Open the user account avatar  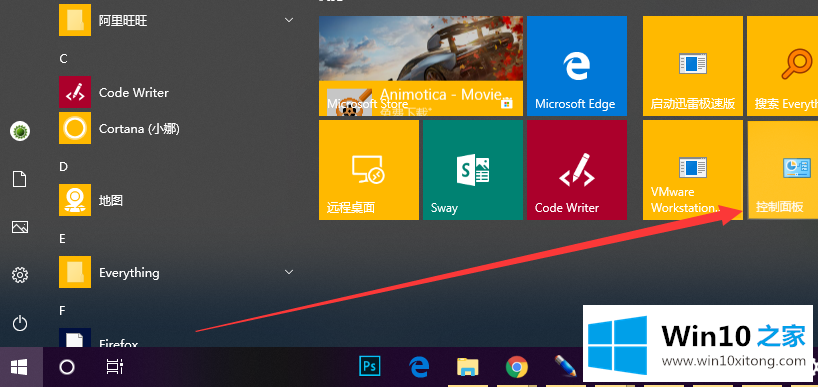pyautogui.click(x=20, y=131)
